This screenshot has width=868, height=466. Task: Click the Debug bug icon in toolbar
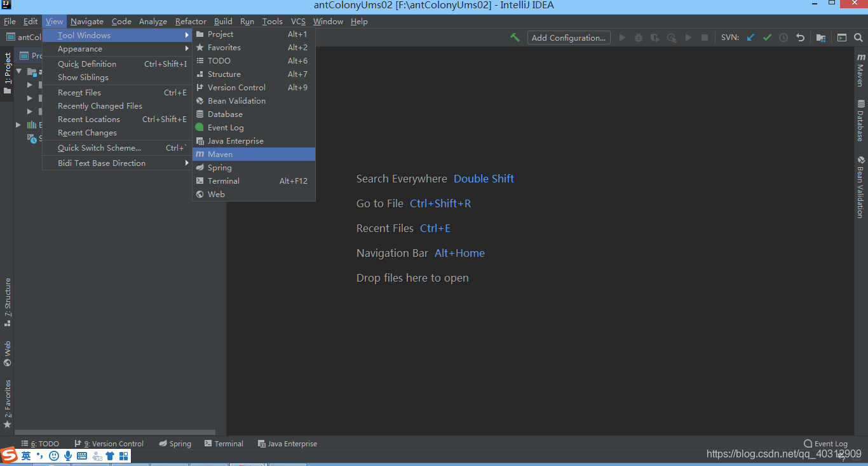click(x=639, y=38)
